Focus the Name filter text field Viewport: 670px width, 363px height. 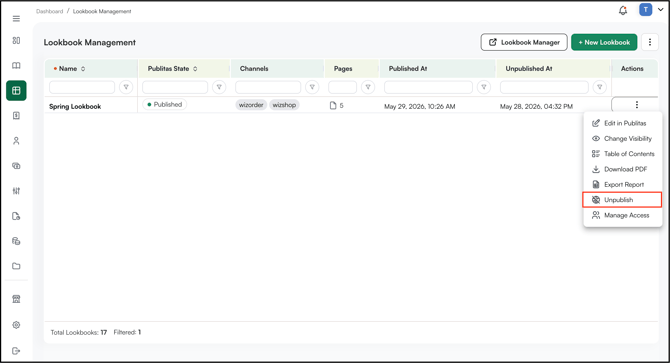pyautogui.click(x=82, y=87)
